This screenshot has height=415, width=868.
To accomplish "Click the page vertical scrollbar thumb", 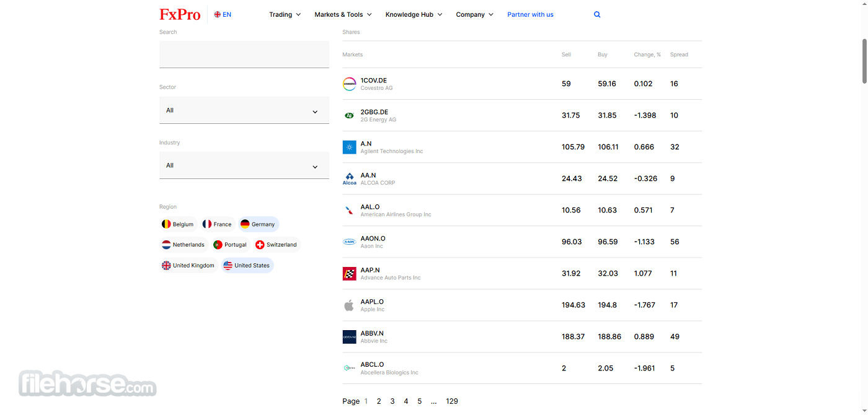I will pyautogui.click(x=865, y=61).
